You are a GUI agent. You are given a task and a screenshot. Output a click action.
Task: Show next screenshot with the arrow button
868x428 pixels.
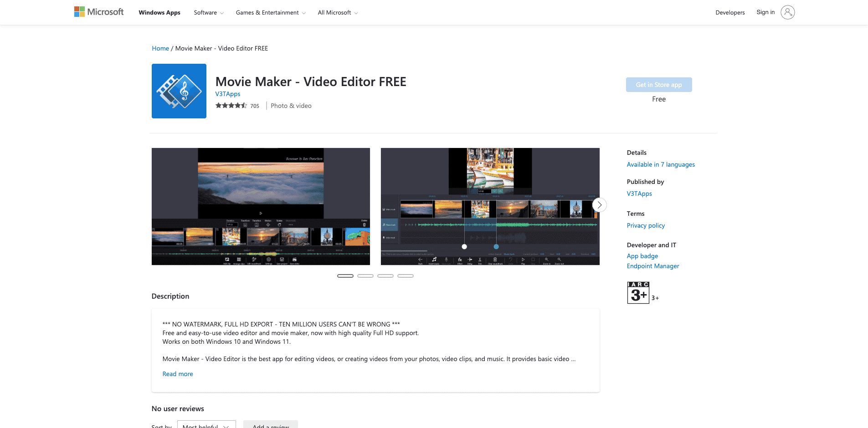599,205
